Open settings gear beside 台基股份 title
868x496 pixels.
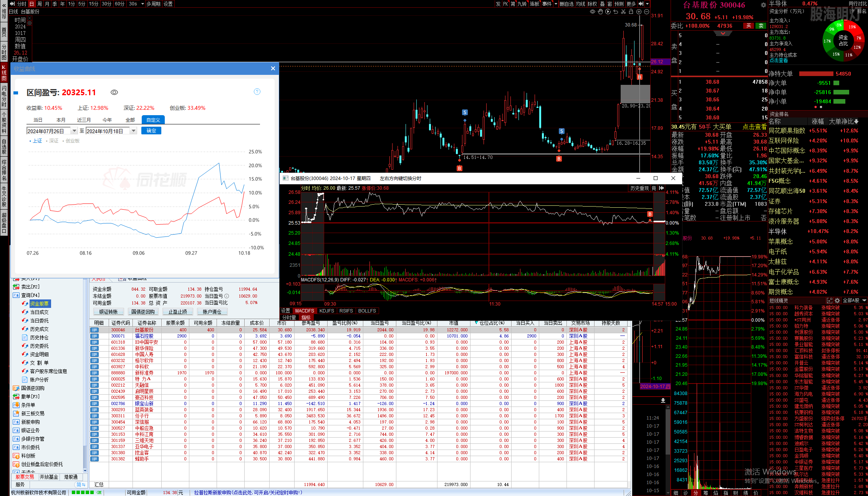764,5
